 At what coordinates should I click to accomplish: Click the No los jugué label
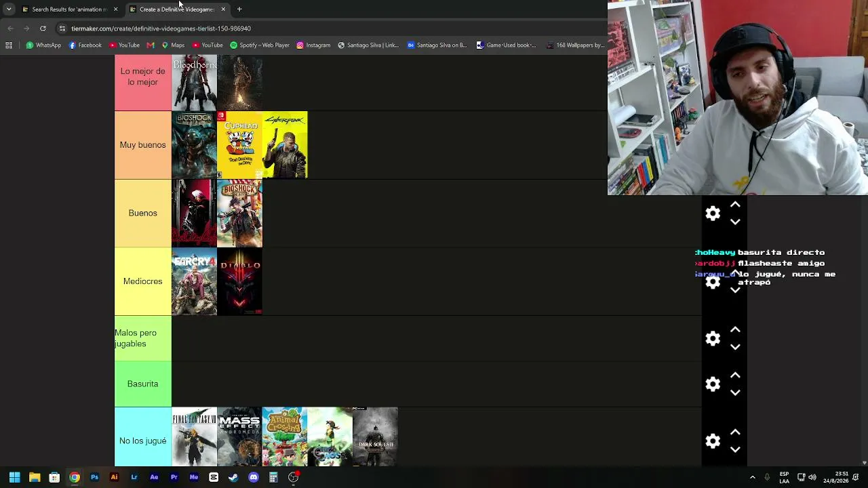click(x=142, y=441)
